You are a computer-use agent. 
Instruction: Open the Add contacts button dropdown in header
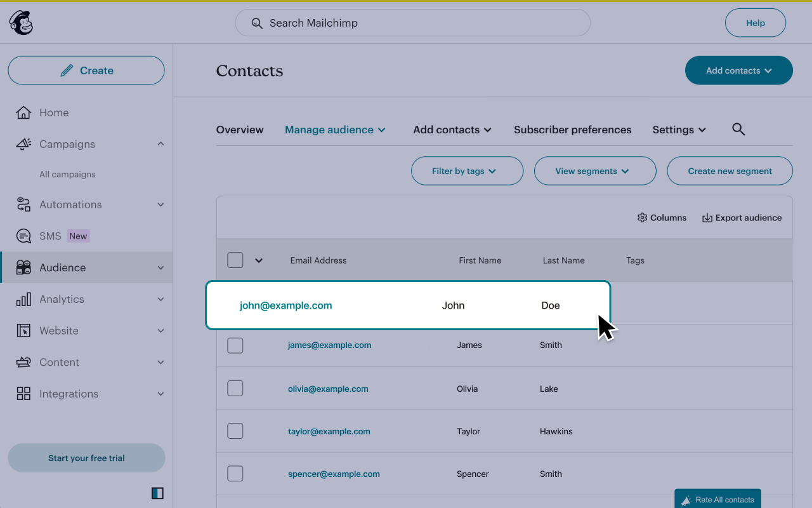tap(739, 70)
